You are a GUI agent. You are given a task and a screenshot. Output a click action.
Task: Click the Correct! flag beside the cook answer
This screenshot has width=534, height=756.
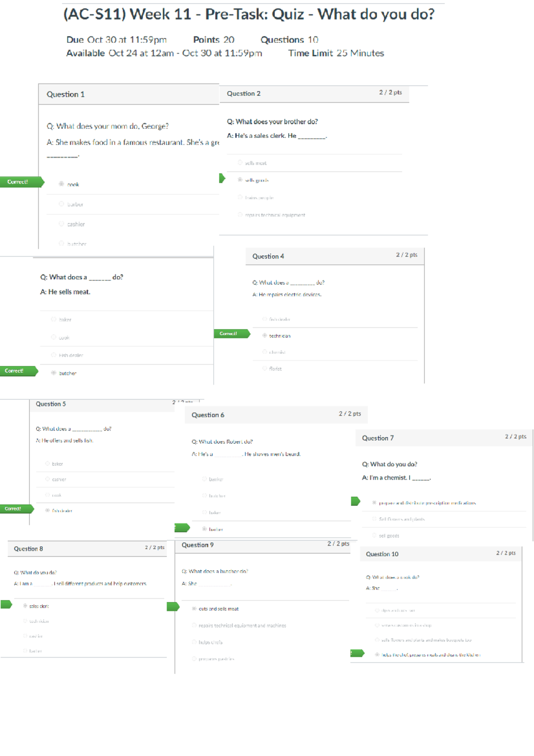pyautogui.click(x=20, y=182)
